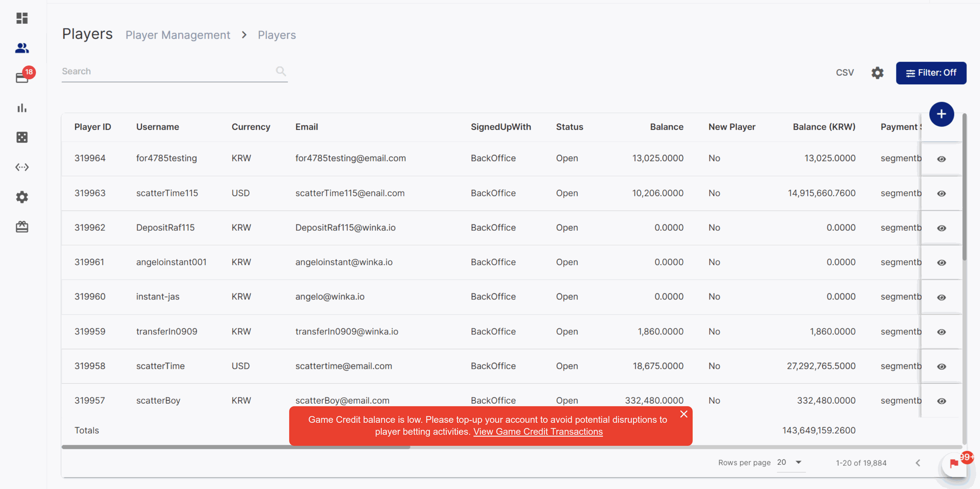View player angeloinstant001 via eye icon
The height and width of the screenshot is (489, 980).
point(942,262)
